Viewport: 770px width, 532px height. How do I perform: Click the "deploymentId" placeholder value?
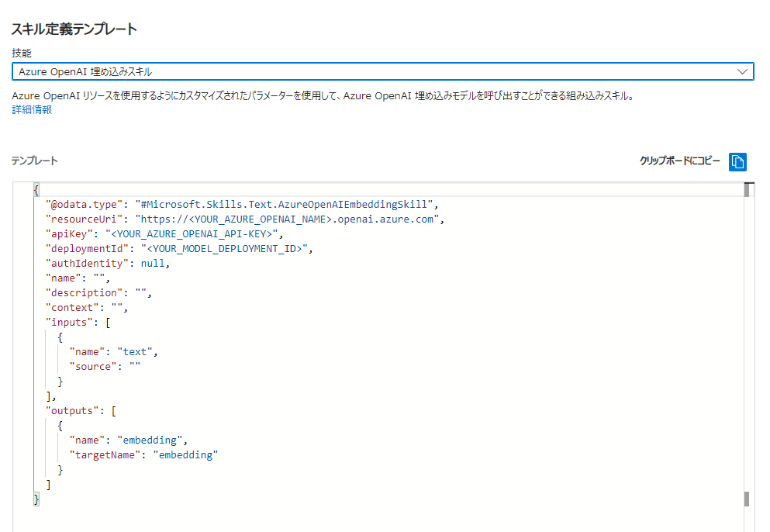pyautogui.click(x=224, y=249)
